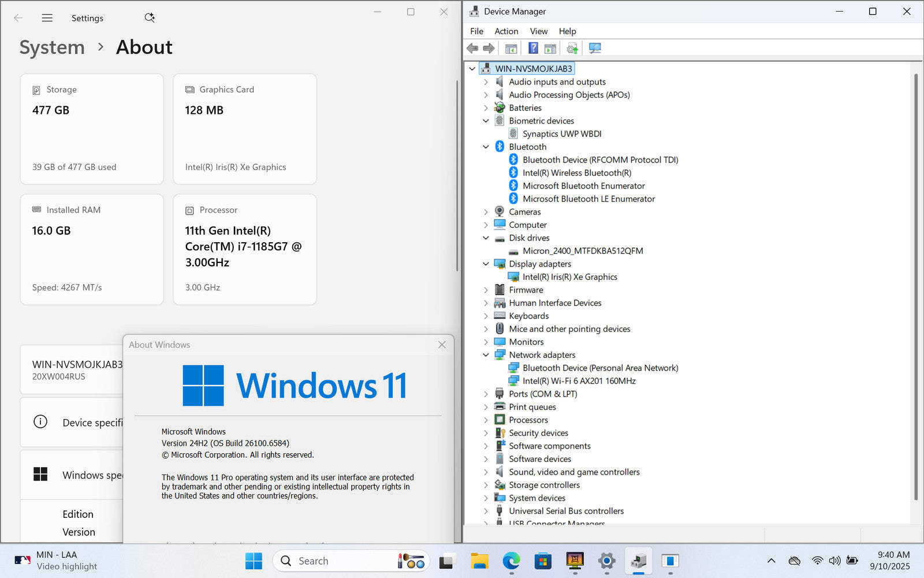Screen dimensions: 924x578
Task: Expand Universal Serial Bus controllers
Action: [486, 511]
